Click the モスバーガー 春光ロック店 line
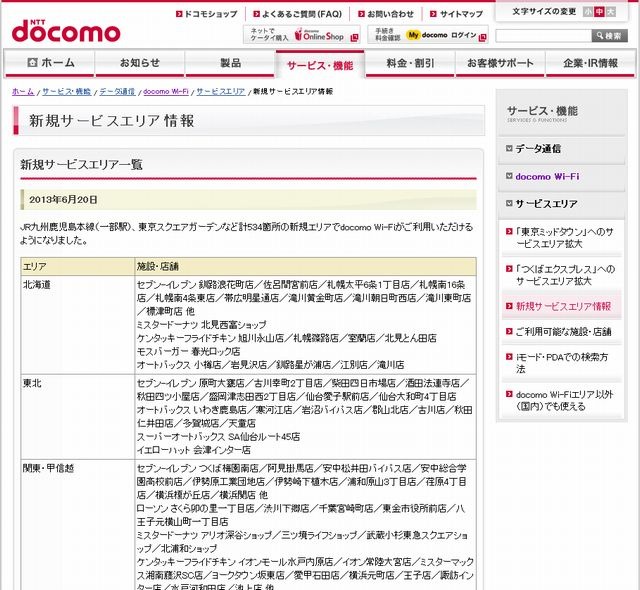This screenshot has height=590, width=640. coord(188,351)
